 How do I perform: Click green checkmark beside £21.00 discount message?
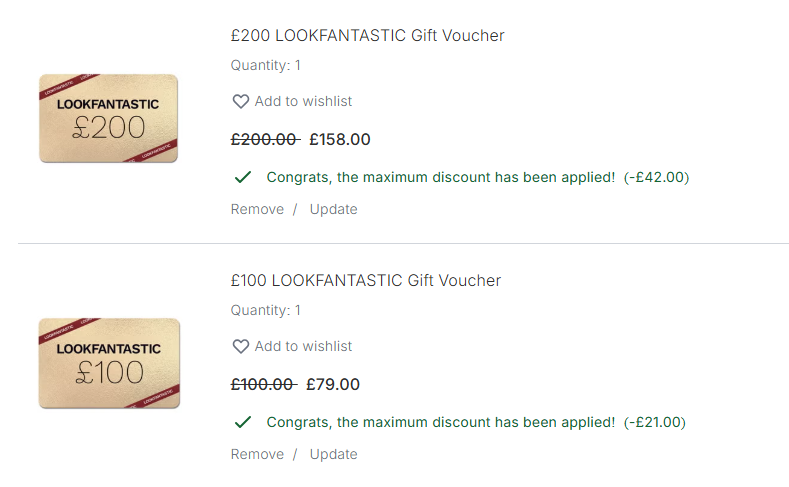pyautogui.click(x=242, y=422)
